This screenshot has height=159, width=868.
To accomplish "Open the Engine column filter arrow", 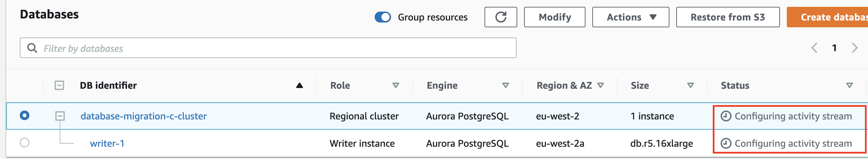I will pyautogui.click(x=506, y=85).
